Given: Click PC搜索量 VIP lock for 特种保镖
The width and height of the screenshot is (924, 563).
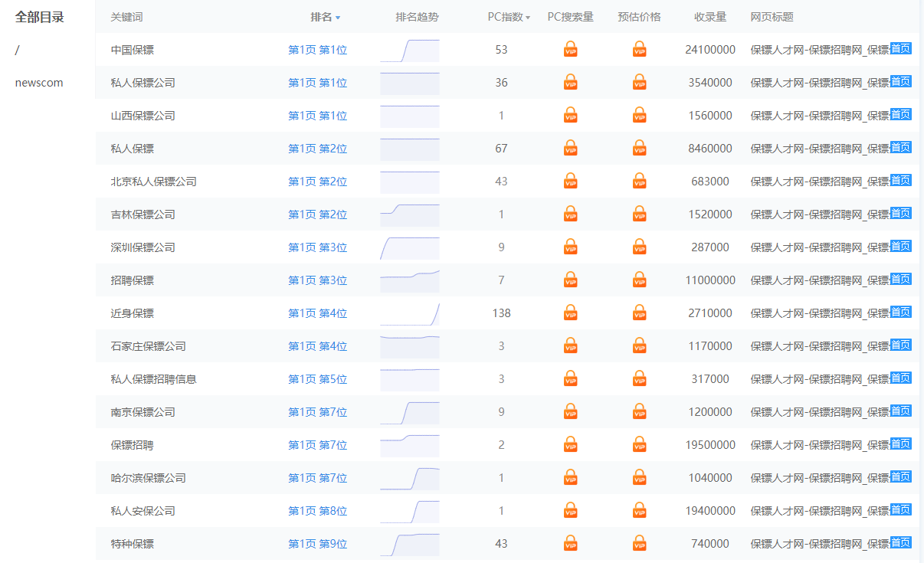Looking at the screenshot, I should point(570,544).
